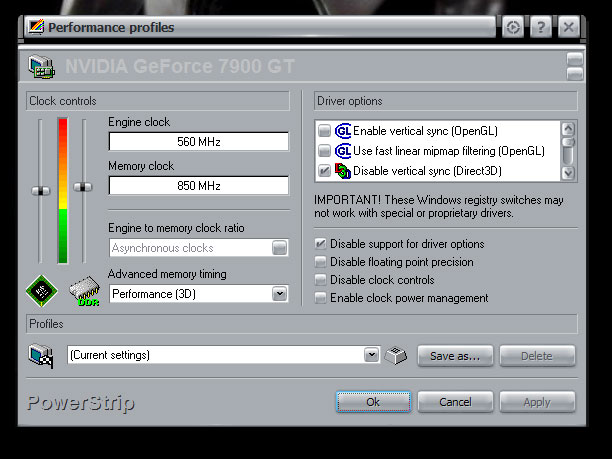Screen dimensions: 612x459
Task: Click the Asynchronous clocks ratio text
Action: [x=162, y=248]
